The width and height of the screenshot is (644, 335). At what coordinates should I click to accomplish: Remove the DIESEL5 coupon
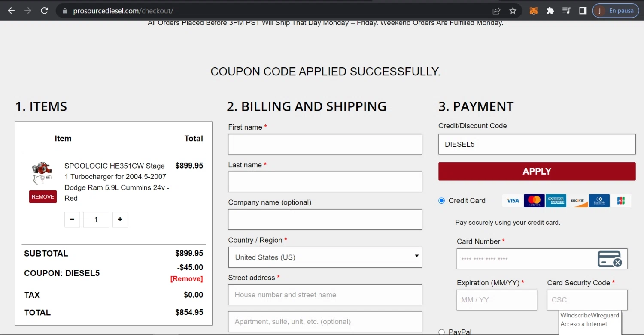pyautogui.click(x=186, y=279)
